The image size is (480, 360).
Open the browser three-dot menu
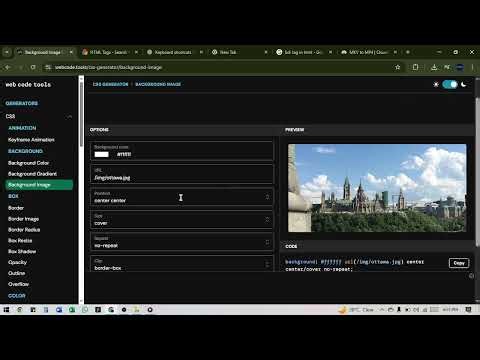coord(473,67)
